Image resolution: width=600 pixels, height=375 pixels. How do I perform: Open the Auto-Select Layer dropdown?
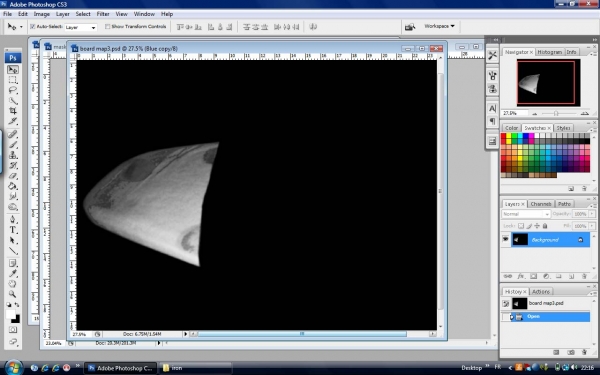(80, 27)
